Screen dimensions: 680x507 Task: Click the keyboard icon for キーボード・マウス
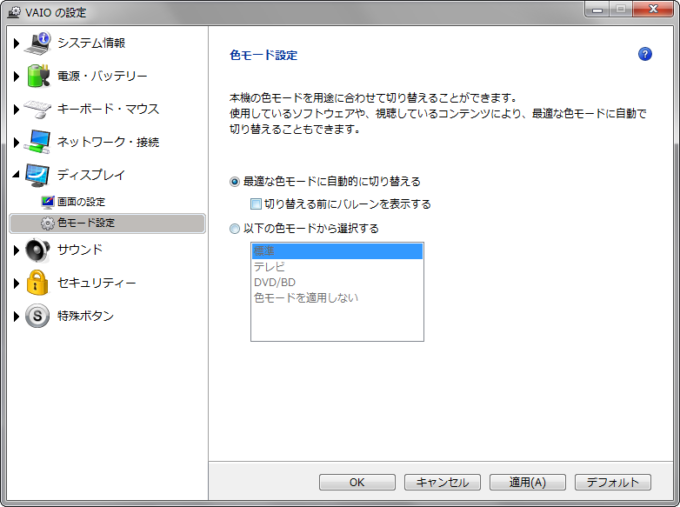[38, 109]
